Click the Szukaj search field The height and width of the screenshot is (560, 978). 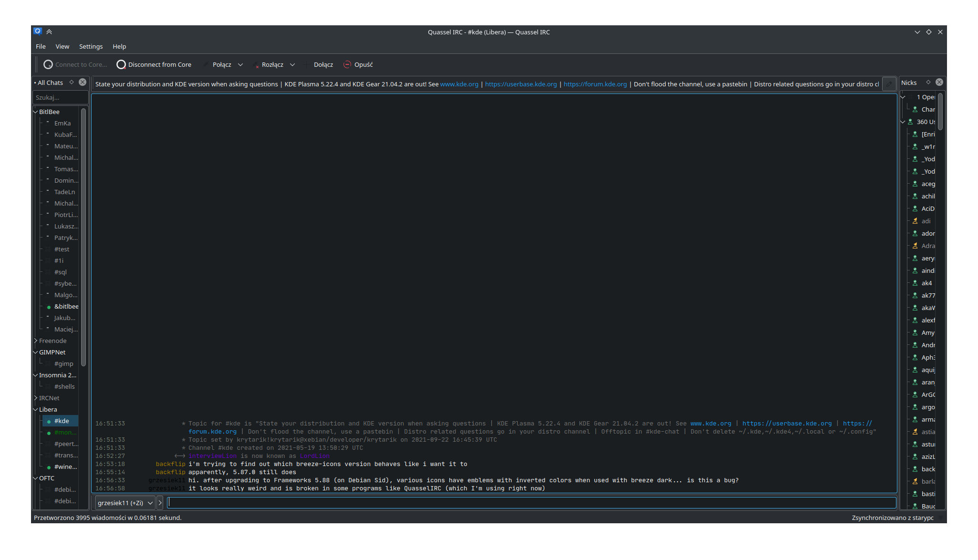(60, 97)
